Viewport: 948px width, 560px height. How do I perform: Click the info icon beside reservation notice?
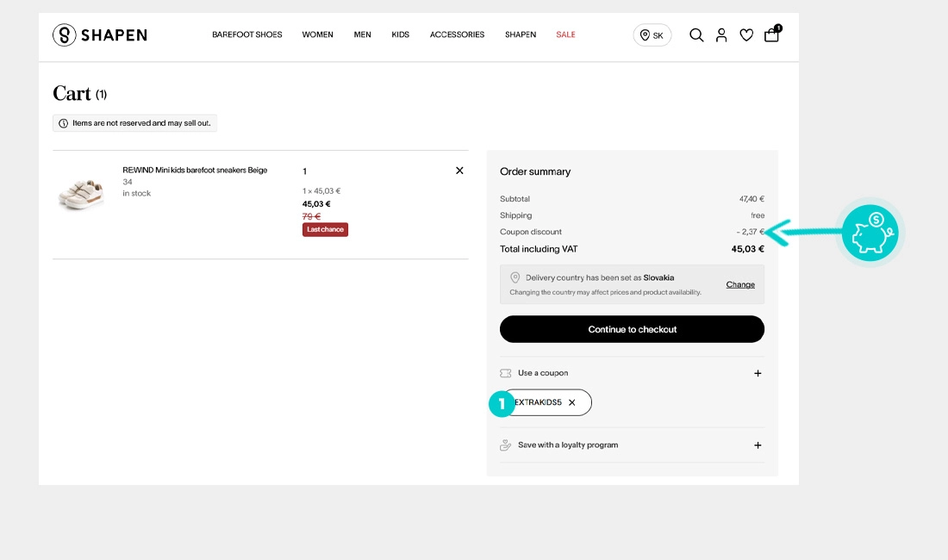click(x=63, y=123)
